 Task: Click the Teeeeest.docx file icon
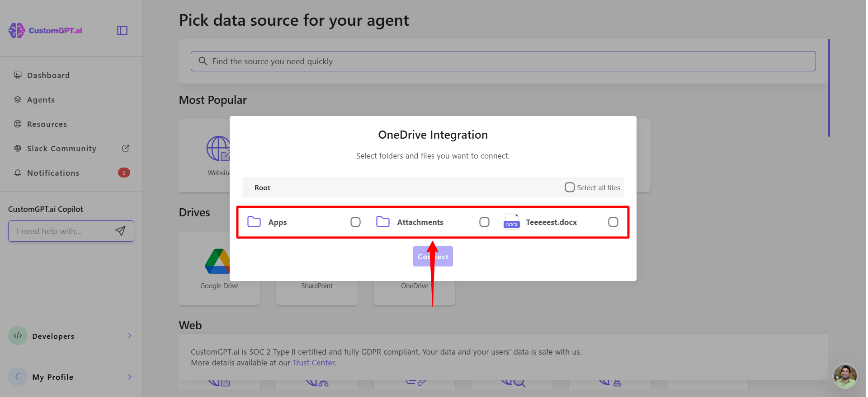[512, 222]
